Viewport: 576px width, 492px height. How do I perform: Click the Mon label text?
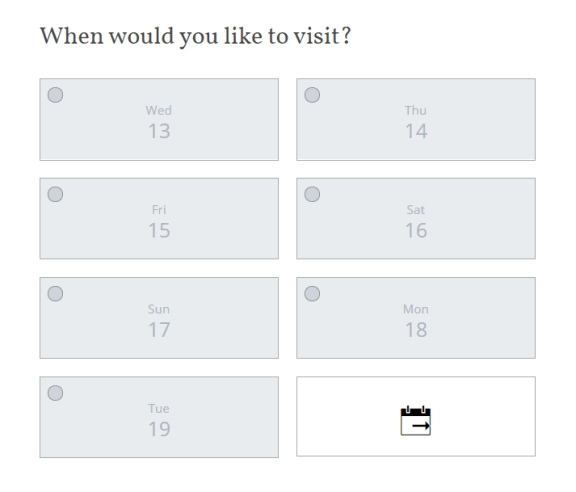(416, 309)
